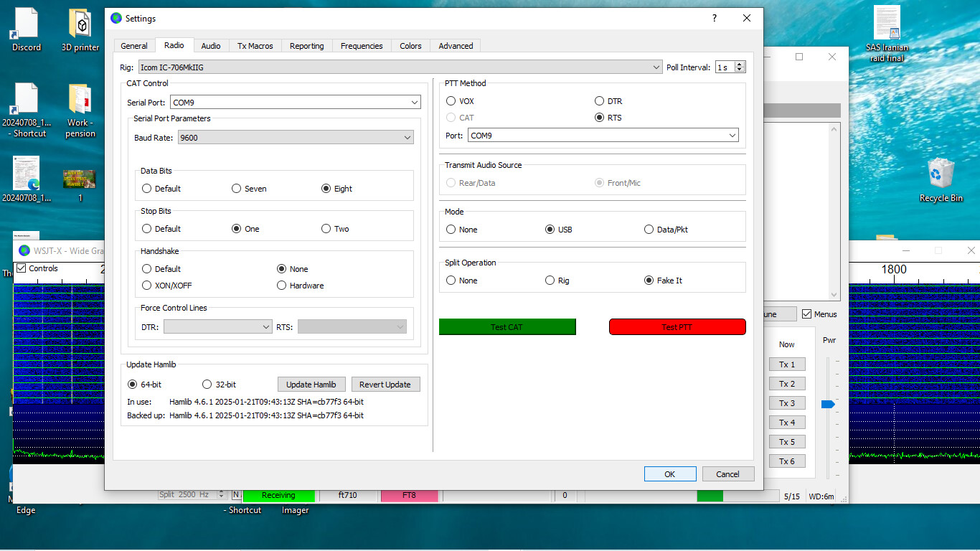Image resolution: width=980 pixels, height=551 pixels.
Task: Toggle the Controls checkbox in Wide Graph
Action: [x=21, y=268]
